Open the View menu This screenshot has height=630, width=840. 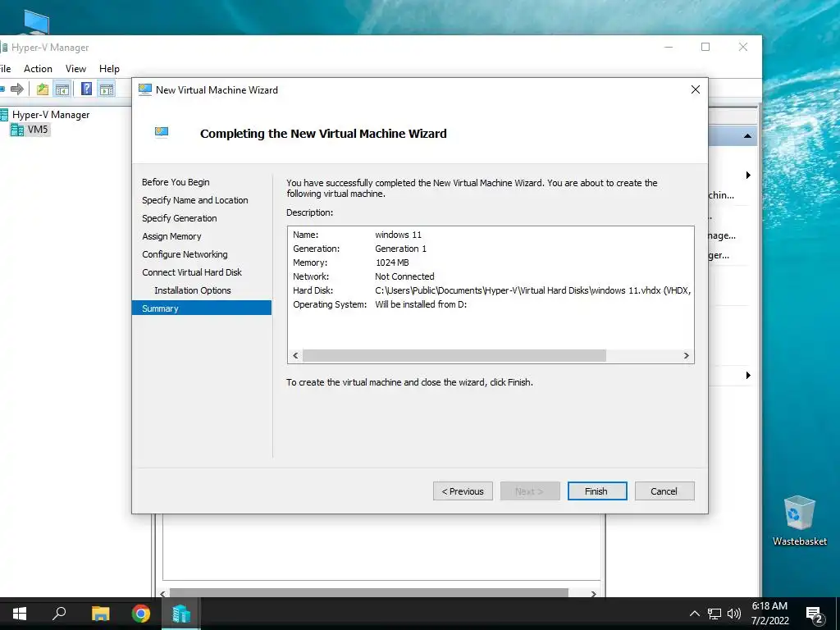point(75,69)
